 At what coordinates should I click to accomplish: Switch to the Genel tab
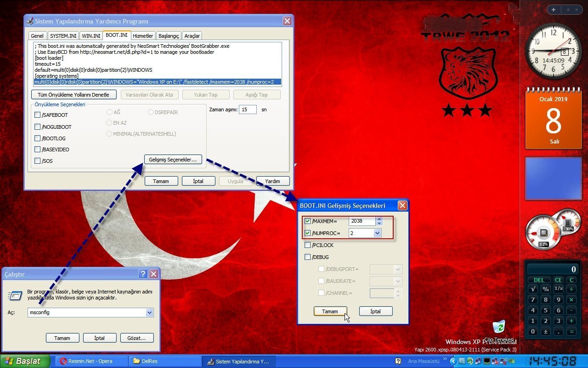point(37,36)
